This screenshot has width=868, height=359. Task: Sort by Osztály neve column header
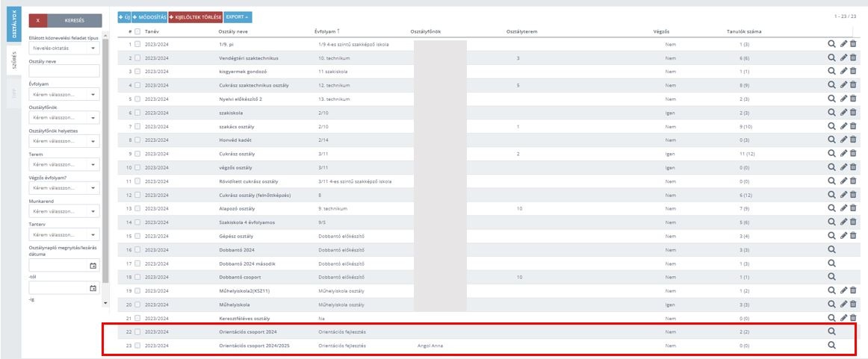[233, 31]
